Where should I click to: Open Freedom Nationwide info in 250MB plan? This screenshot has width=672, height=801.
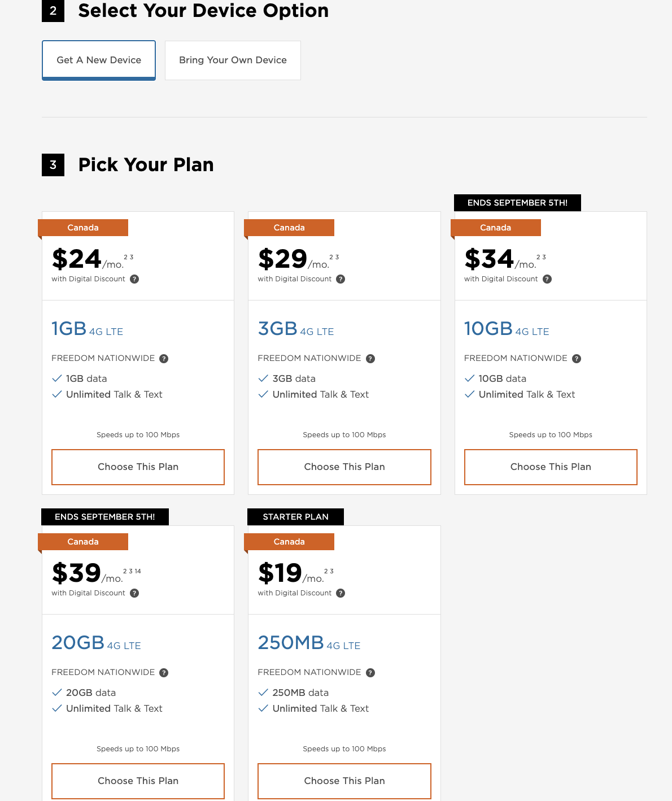coord(370,673)
